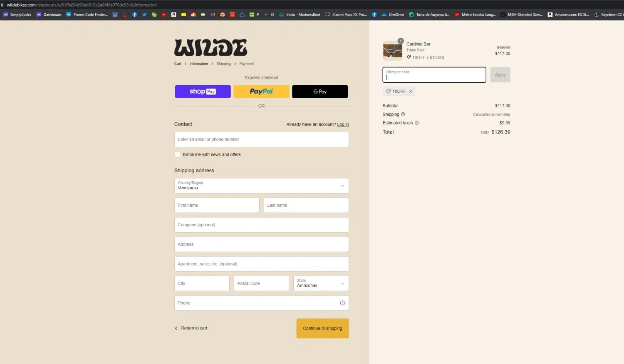Open the Facebook bookmark beside OneDrive
The width and height of the screenshot is (624, 364).
(374, 15)
